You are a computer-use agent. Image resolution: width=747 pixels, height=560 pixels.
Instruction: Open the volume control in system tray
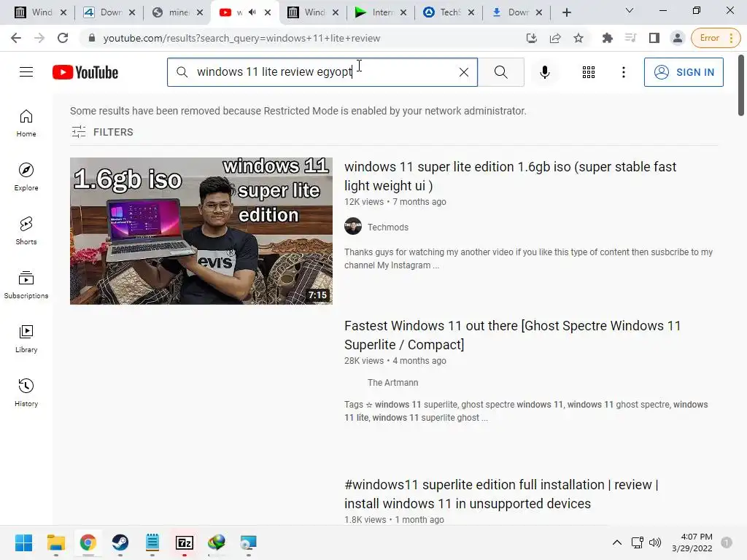tap(655, 542)
